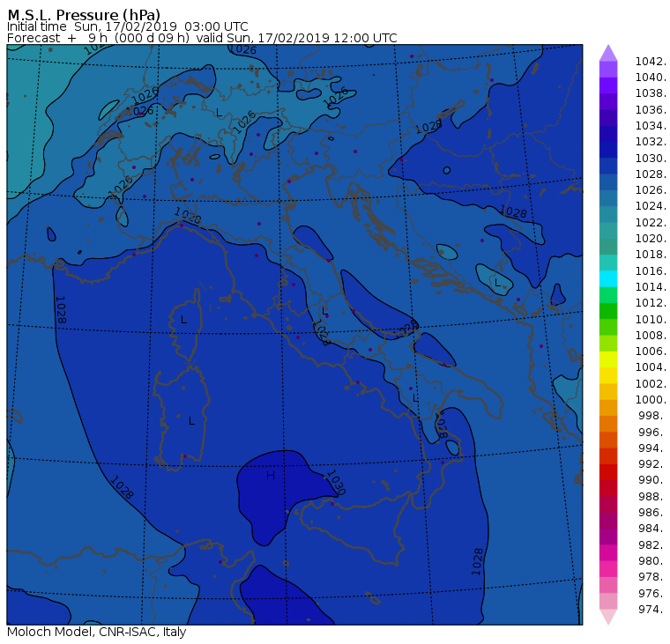Click the 'L' marker on Corsica
The width and height of the screenshot is (670, 644).
coord(183,320)
